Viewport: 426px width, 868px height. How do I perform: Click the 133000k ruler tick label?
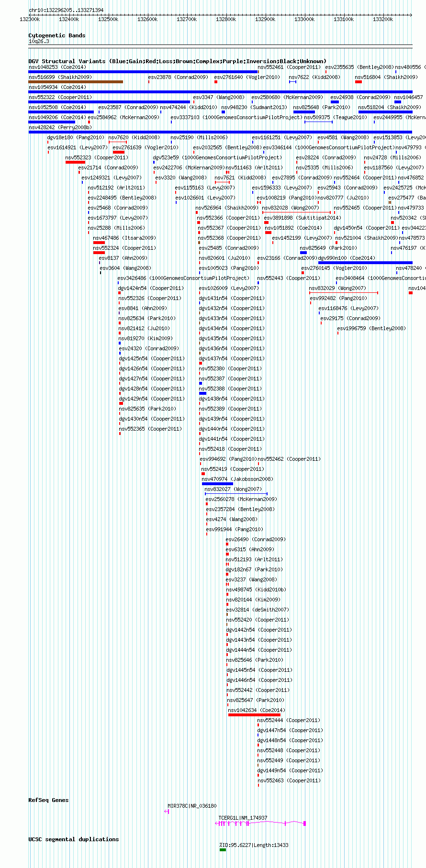(x=304, y=19)
